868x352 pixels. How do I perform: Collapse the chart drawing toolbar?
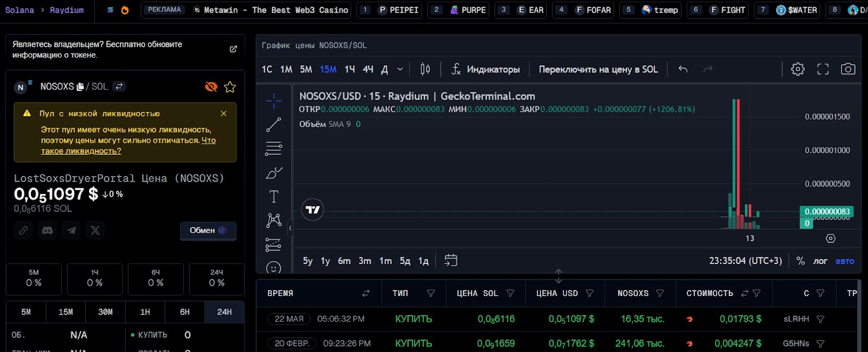pyautogui.click(x=290, y=228)
